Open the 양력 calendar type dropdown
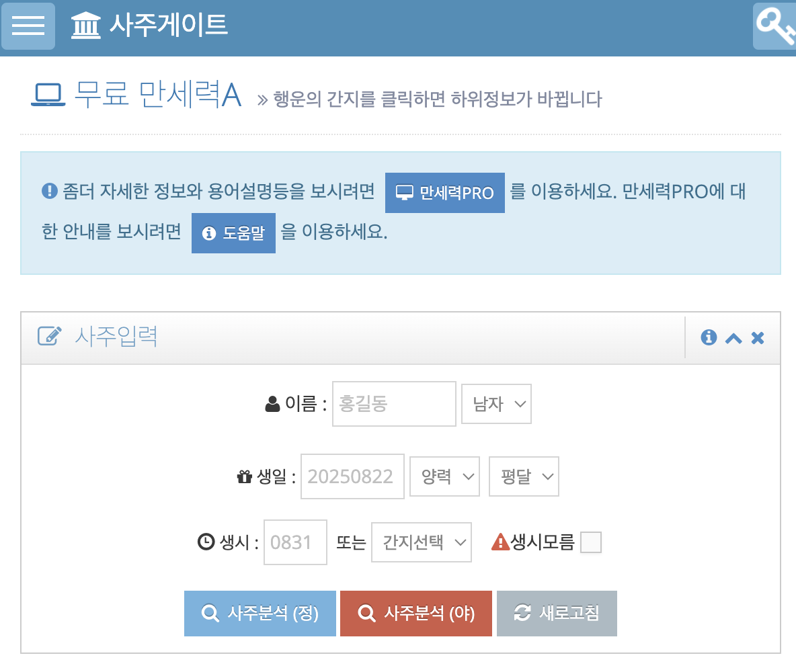The width and height of the screenshot is (796, 672). coord(444,476)
